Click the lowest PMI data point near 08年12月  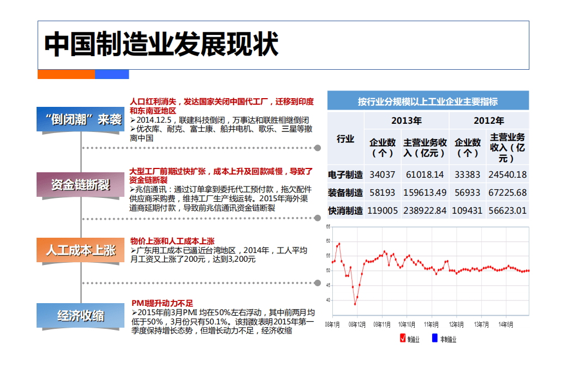tap(355, 304)
